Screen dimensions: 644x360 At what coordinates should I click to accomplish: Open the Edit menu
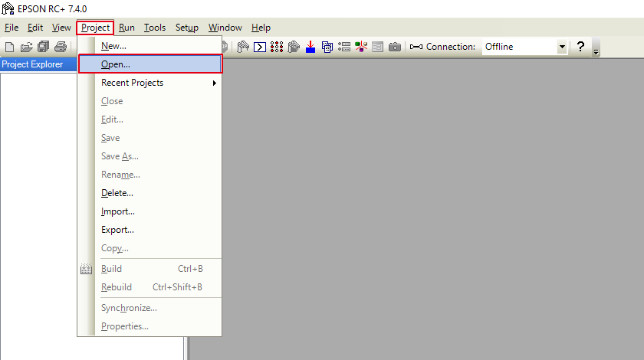click(x=35, y=28)
